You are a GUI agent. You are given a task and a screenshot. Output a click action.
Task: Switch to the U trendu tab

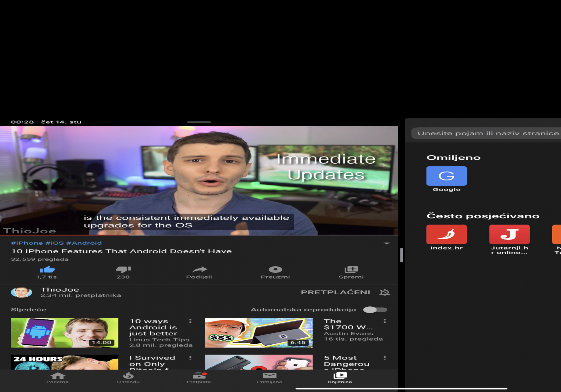[x=128, y=377]
